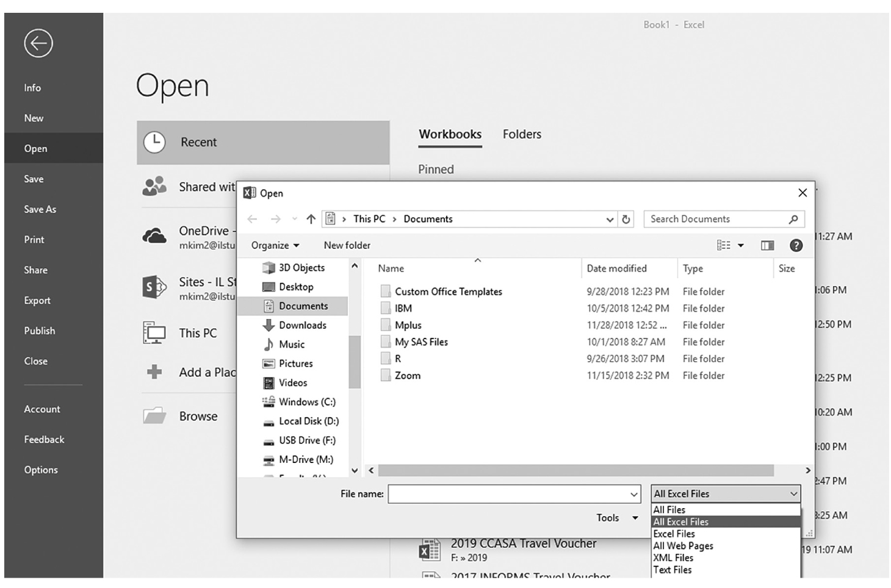
Task: Switch to the Folders tab
Action: coord(522,134)
